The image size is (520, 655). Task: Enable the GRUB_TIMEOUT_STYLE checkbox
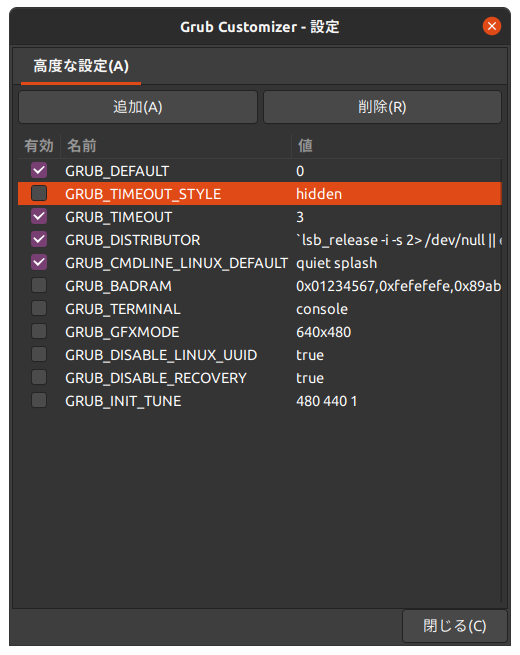[x=39, y=193]
